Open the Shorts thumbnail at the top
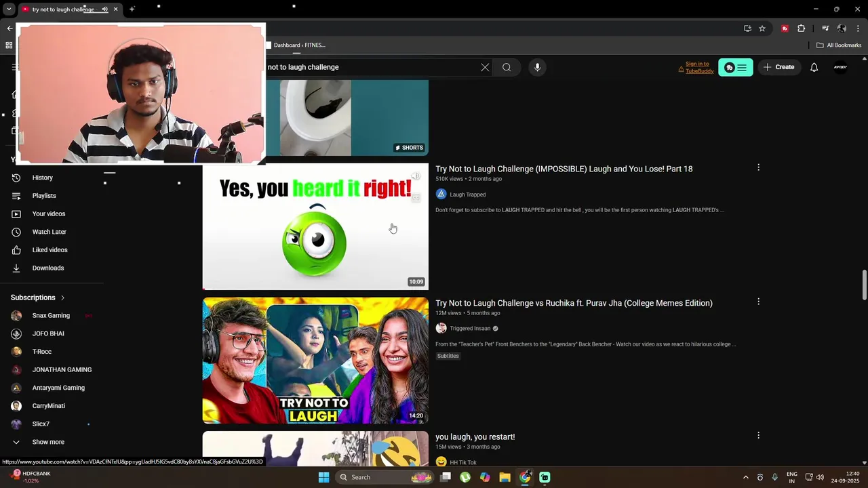Image resolution: width=868 pixels, height=488 pixels. point(347,118)
